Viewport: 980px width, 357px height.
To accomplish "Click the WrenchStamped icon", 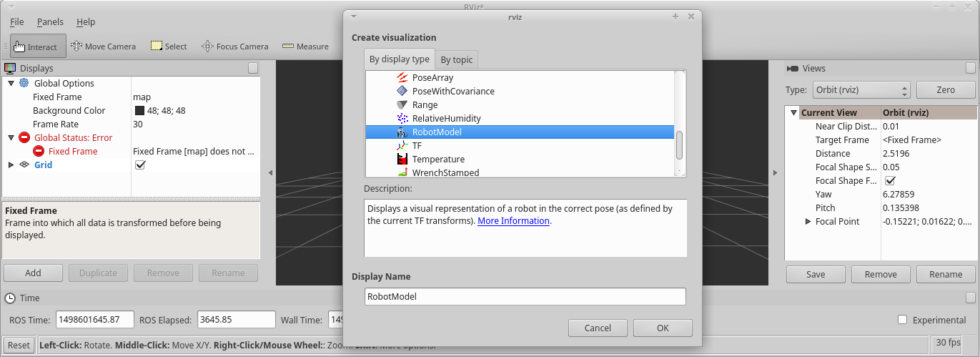I will pyautogui.click(x=402, y=172).
